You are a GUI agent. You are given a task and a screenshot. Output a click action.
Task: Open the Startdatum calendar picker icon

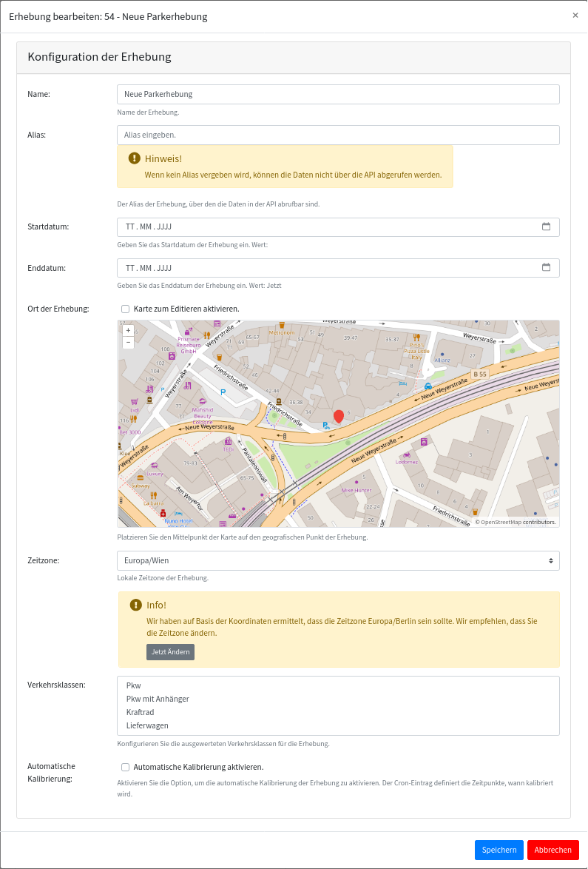tap(546, 227)
